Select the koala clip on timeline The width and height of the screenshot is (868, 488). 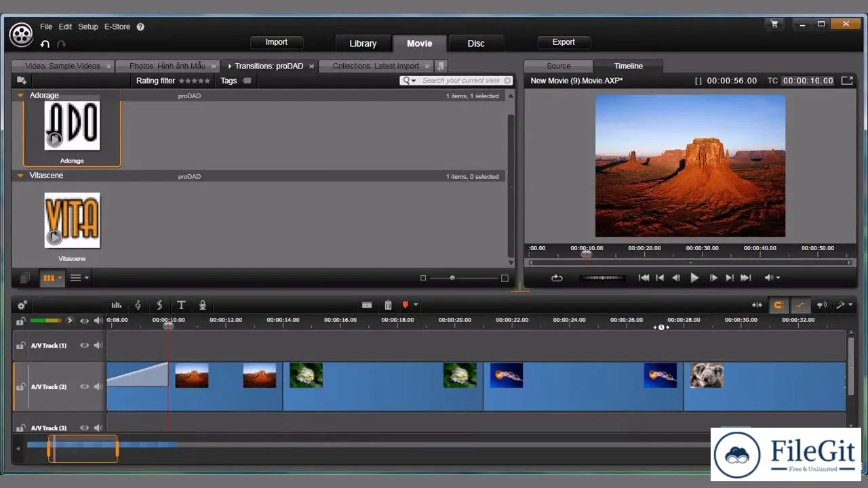(x=764, y=386)
